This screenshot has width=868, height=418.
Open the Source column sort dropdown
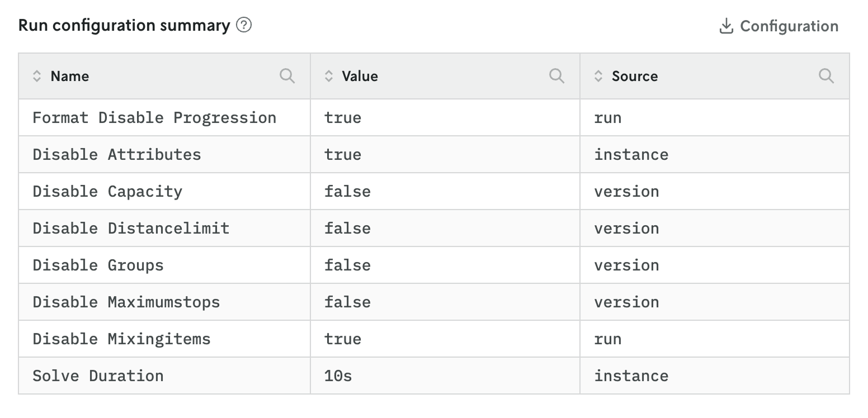point(597,76)
